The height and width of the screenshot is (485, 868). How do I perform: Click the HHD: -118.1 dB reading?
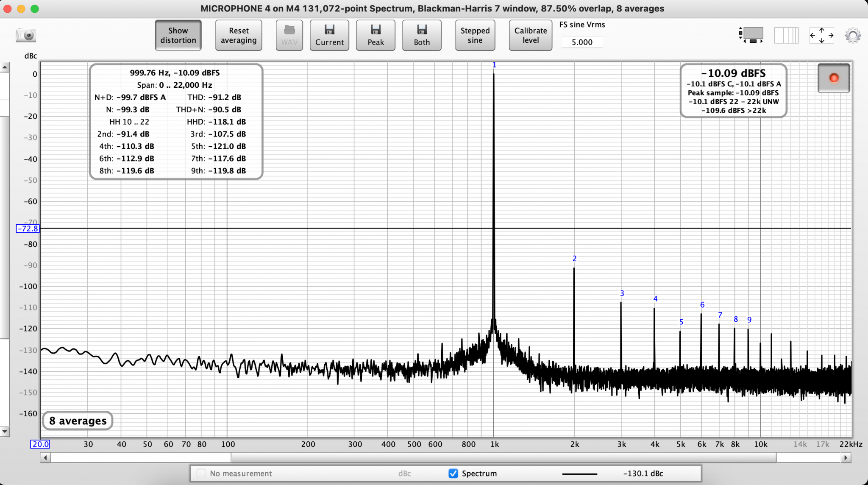click(x=216, y=122)
